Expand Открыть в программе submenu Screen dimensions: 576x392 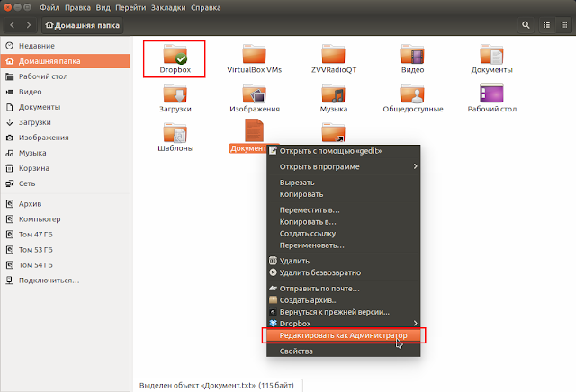click(344, 166)
